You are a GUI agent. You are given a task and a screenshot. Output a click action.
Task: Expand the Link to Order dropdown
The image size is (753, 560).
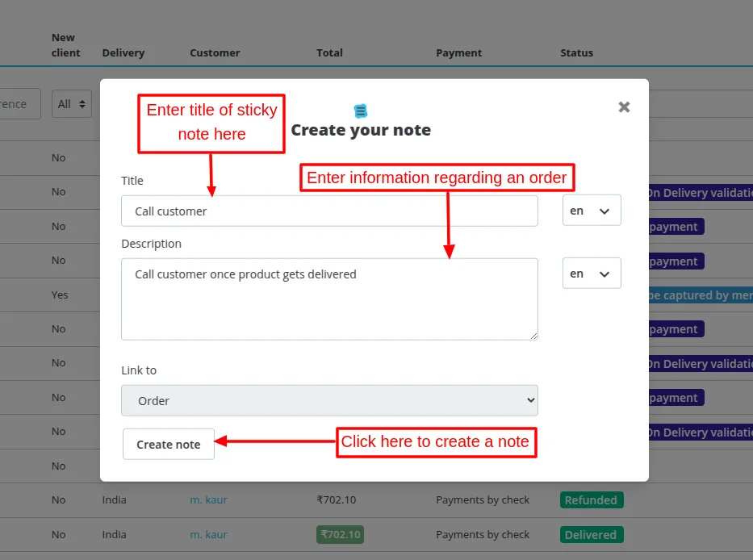(x=329, y=400)
